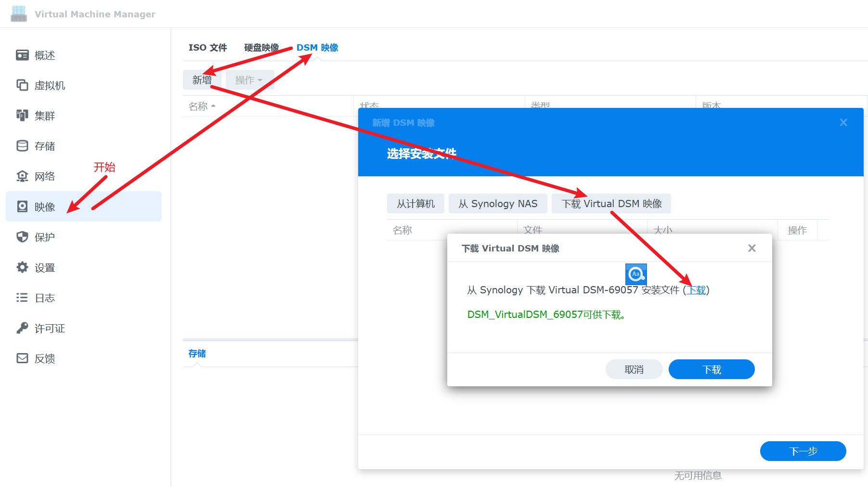Select 许可证 label in the sidebar

50,329
